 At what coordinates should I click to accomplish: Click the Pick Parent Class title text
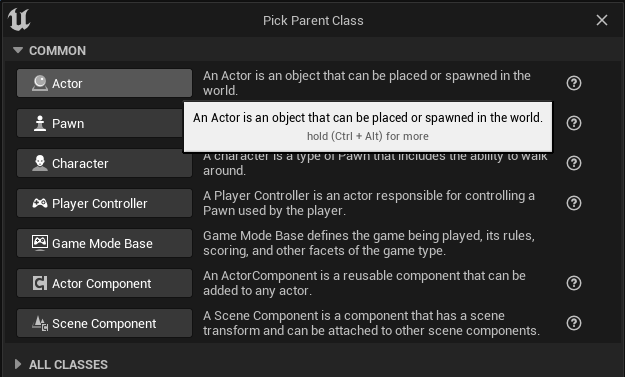pyautogui.click(x=313, y=21)
